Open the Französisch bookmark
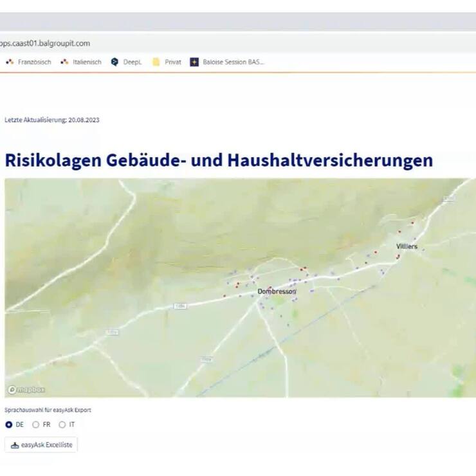This screenshot has height=476, width=476. point(28,62)
